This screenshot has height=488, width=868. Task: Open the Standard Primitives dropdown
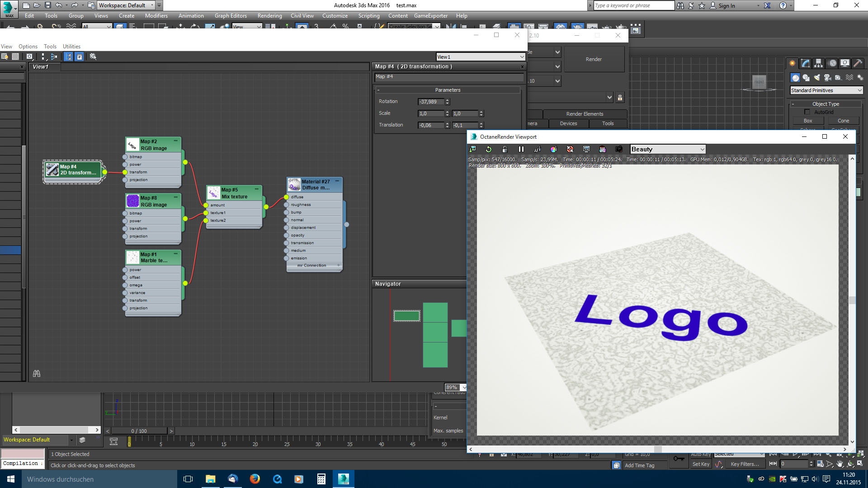[x=826, y=90]
